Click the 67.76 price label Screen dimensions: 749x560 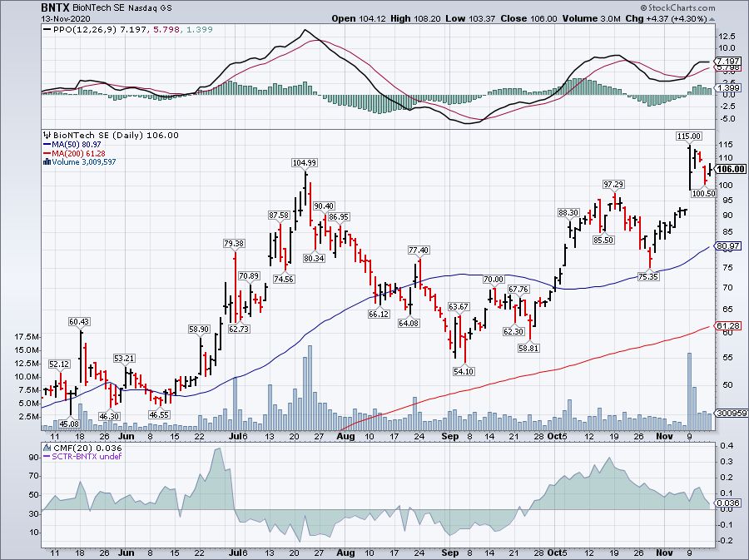click(518, 290)
